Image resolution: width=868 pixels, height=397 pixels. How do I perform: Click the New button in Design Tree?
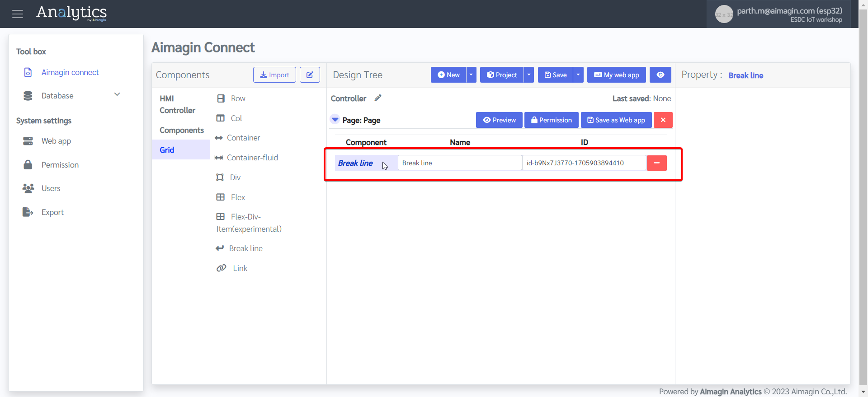pos(448,75)
